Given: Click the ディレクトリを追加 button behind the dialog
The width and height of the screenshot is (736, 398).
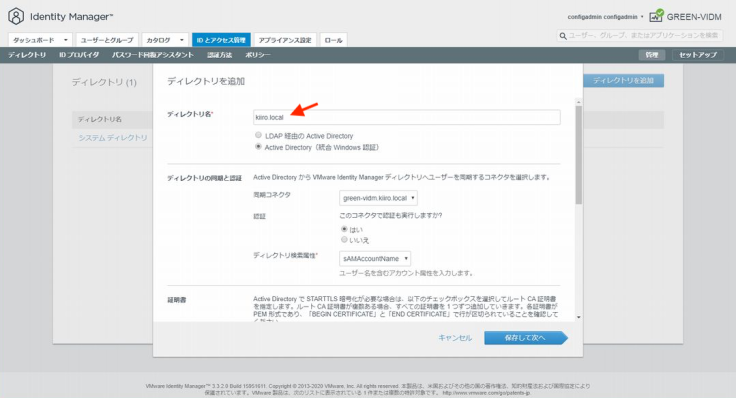Looking at the screenshot, I should click(623, 80).
